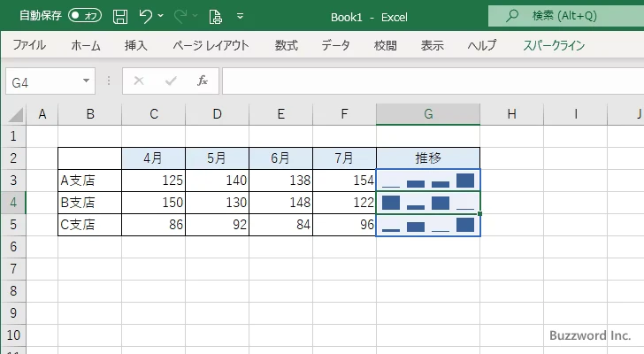Click inside the formula bar input
The image size is (644, 354).
pyautogui.click(x=433, y=81)
